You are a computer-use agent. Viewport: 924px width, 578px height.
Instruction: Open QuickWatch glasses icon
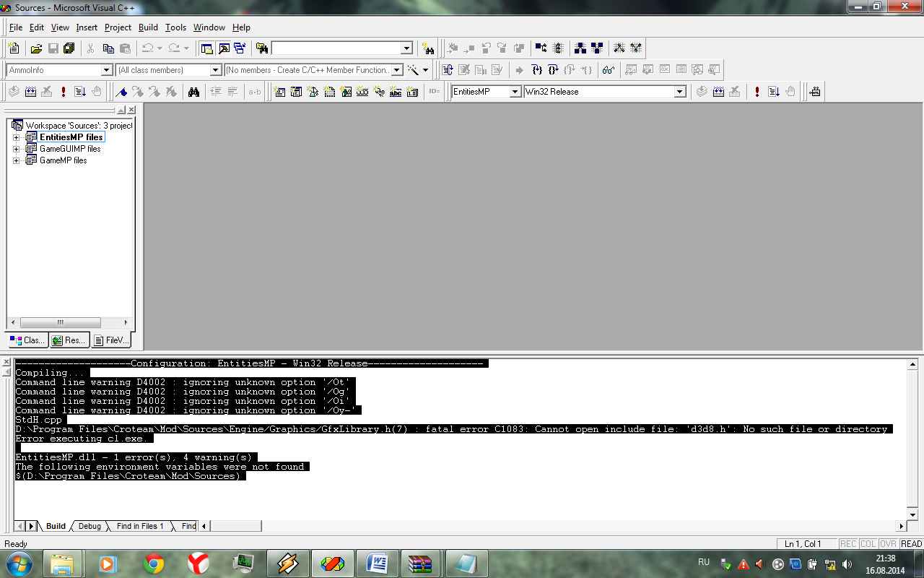(x=609, y=70)
